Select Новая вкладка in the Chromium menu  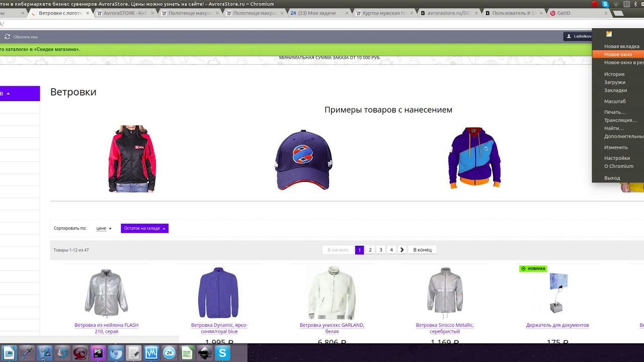pyautogui.click(x=621, y=46)
